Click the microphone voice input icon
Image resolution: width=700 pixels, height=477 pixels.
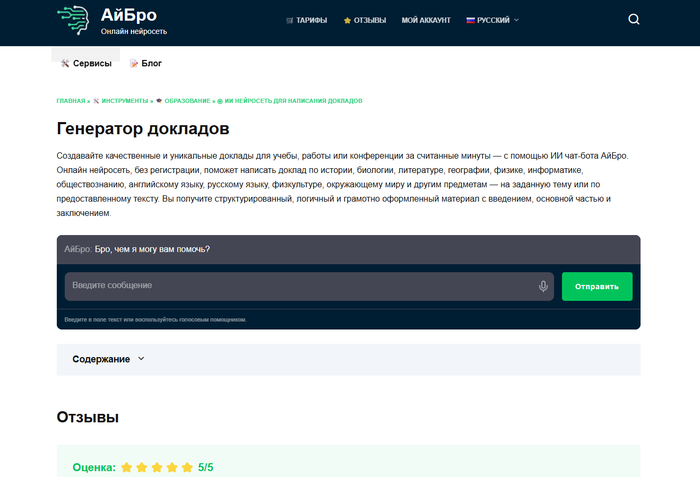pyautogui.click(x=543, y=286)
